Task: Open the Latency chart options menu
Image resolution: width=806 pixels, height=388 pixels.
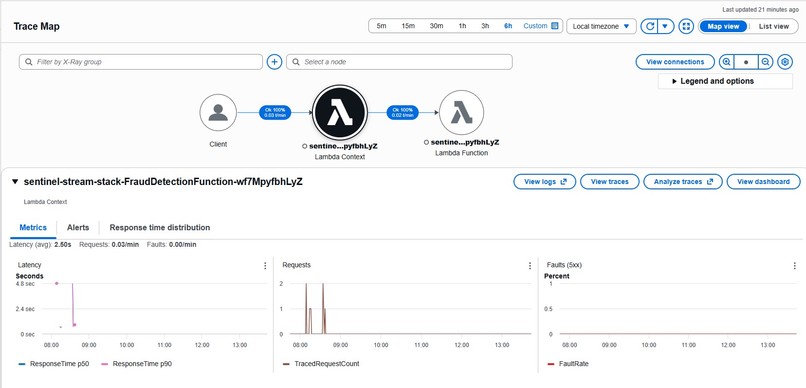Action: (265, 266)
